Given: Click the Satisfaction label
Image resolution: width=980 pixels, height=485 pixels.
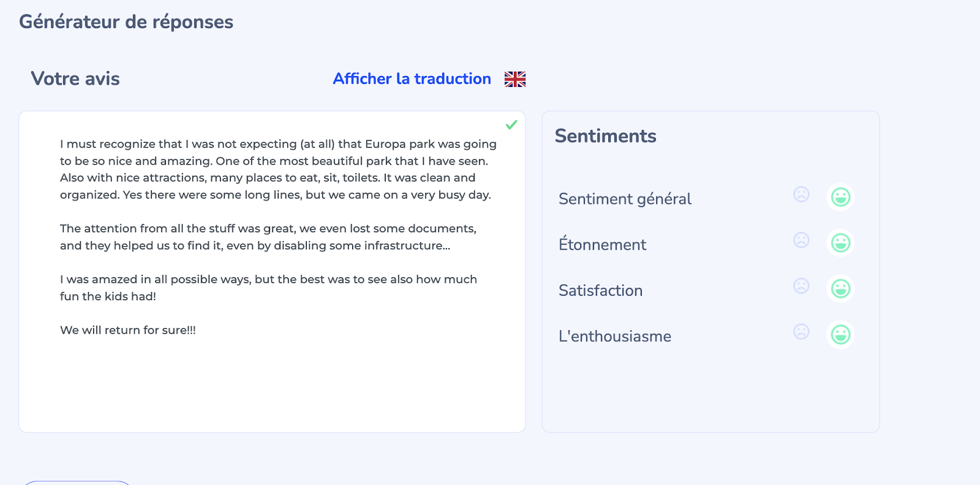Looking at the screenshot, I should [x=600, y=291].
